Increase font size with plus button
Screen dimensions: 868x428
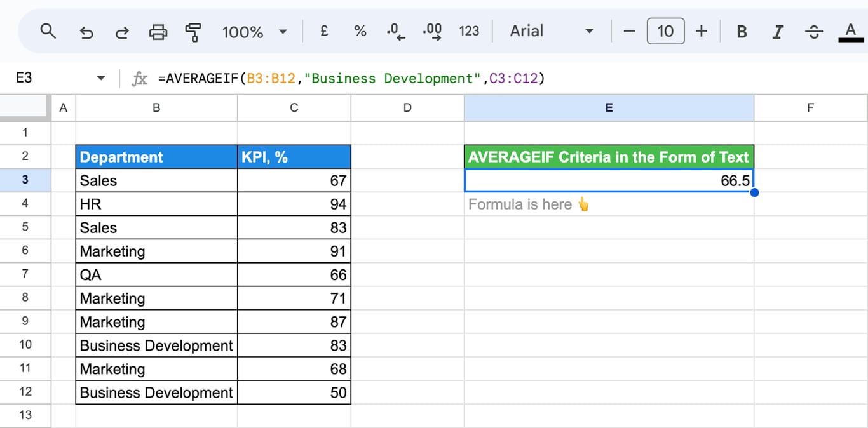pos(702,31)
